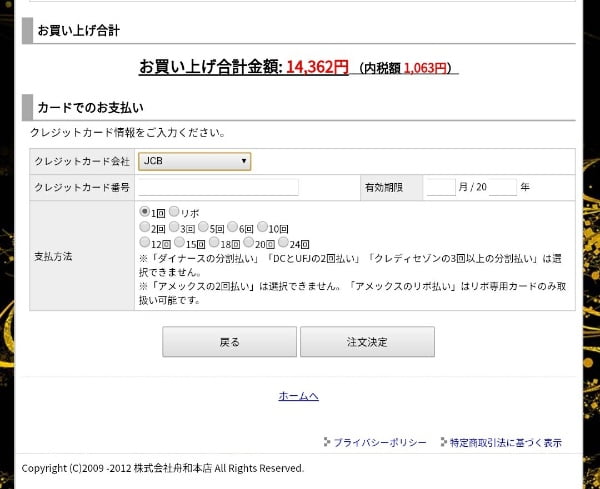The height and width of the screenshot is (489, 600).
Task: Select the 2回 installment option
Action: click(145, 227)
